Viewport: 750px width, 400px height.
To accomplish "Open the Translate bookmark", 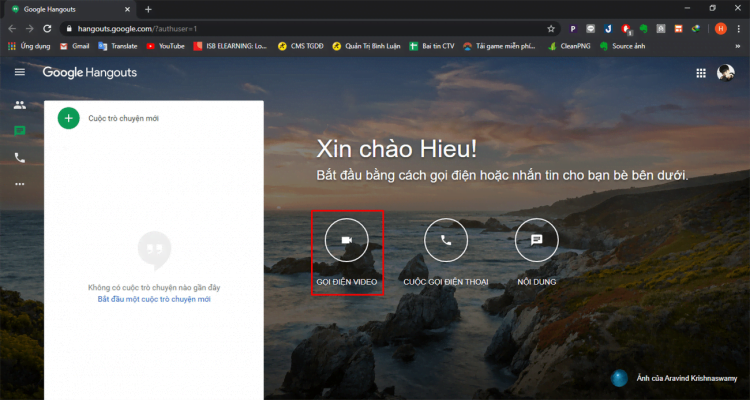I will [x=118, y=46].
